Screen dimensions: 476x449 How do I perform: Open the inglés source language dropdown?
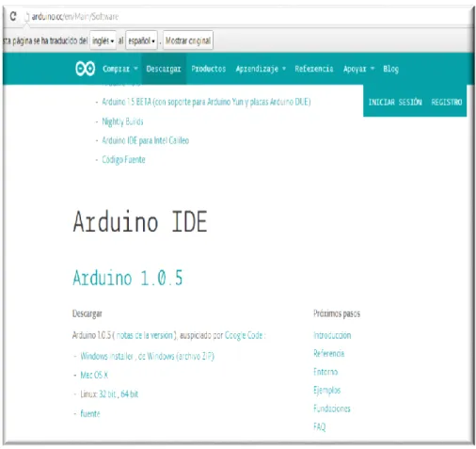(103, 40)
